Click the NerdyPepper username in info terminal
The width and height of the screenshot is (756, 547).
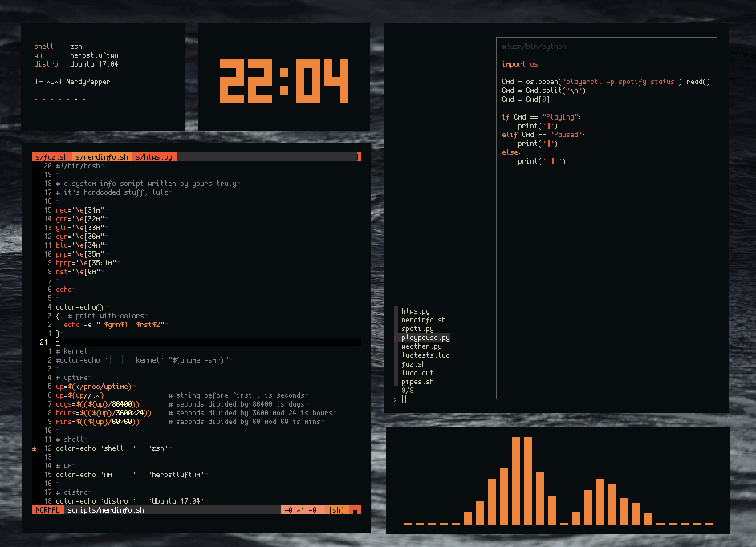[87, 82]
